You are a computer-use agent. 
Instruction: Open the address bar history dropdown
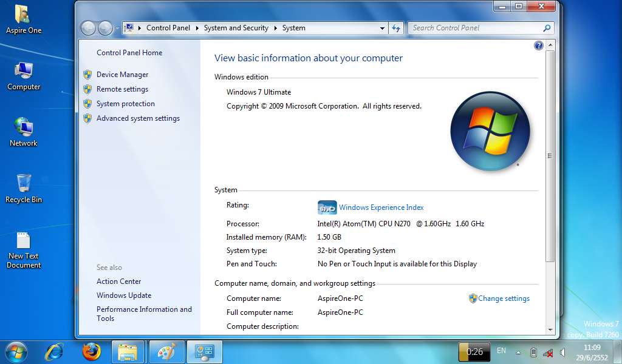pos(382,28)
